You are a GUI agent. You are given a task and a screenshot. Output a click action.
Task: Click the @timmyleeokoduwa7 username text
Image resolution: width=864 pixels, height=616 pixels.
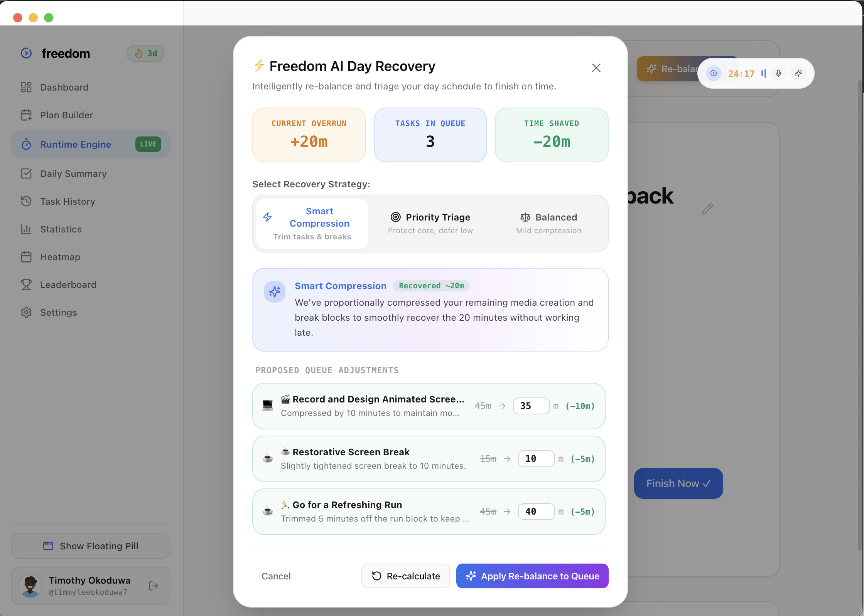tap(88, 592)
